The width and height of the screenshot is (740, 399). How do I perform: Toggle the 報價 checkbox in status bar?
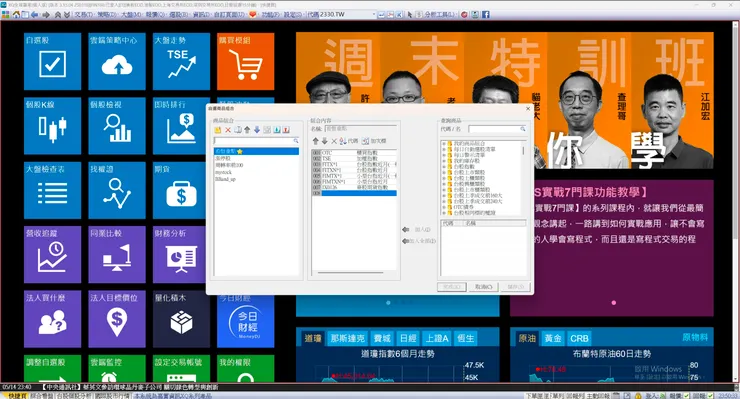coord(687,396)
